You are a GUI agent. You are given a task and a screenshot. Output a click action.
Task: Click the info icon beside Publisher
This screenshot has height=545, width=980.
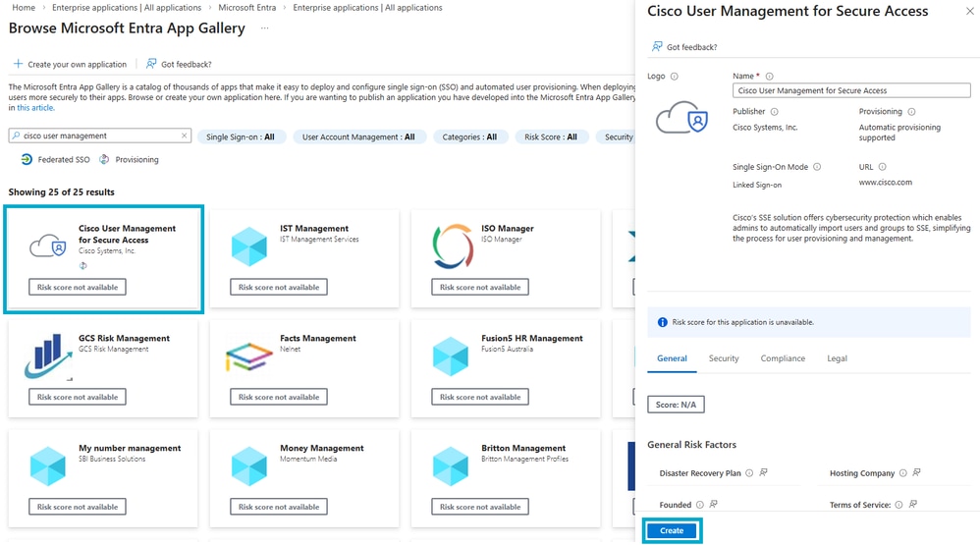coord(775,112)
